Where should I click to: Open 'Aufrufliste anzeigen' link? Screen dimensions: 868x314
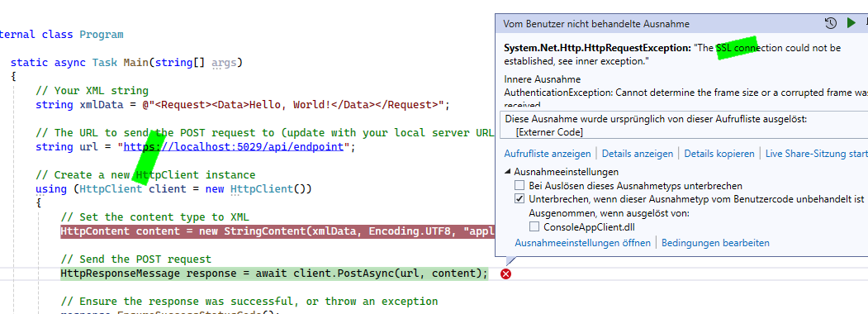tap(548, 154)
